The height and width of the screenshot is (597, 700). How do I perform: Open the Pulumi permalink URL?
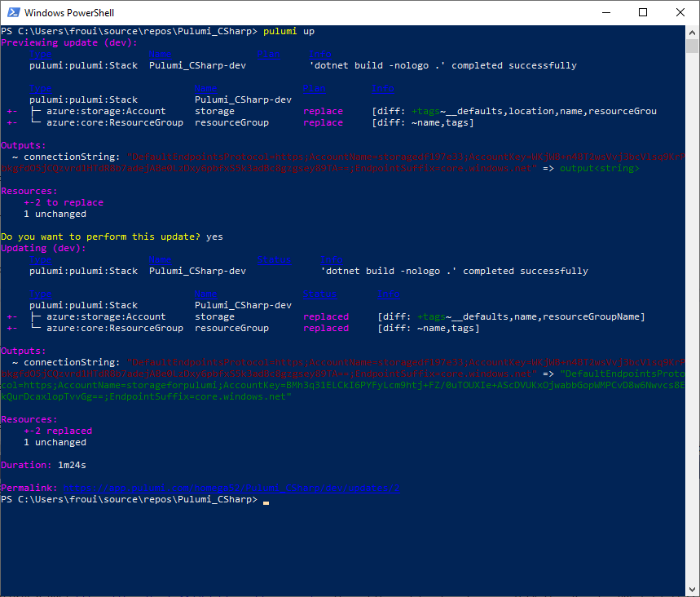coord(231,488)
